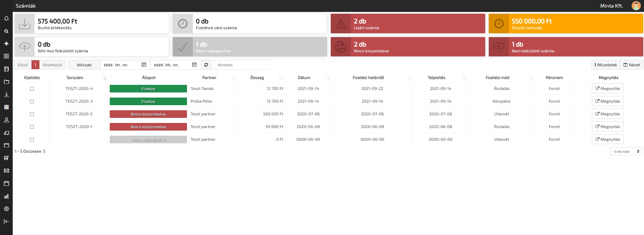Image resolution: width=644 pixels, height=235 pixels.
Task: Tick the checkbox for invoice TESZT-2020-4
Action: [x=32, y=89]
